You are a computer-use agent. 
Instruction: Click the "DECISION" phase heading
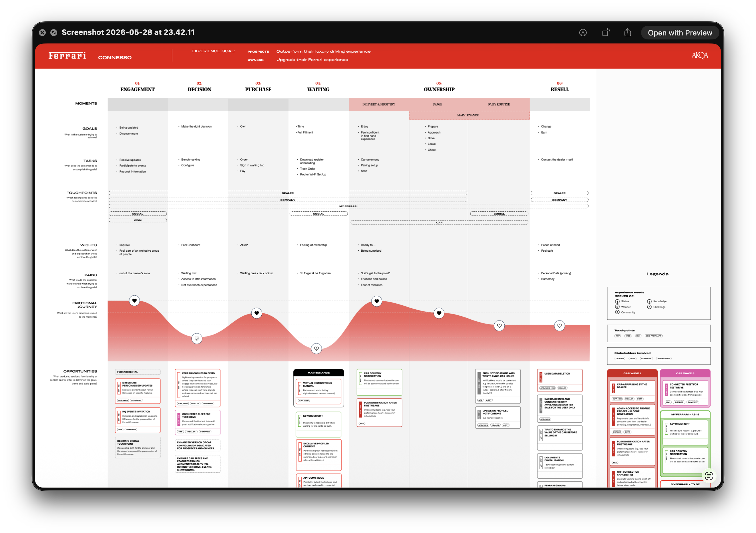pyautogui.click(x=199, y=89)
